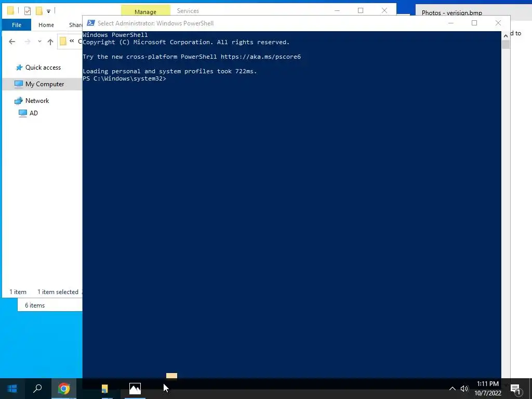
Task: Open the Windows Start menu
Action: tap(12, 389)
